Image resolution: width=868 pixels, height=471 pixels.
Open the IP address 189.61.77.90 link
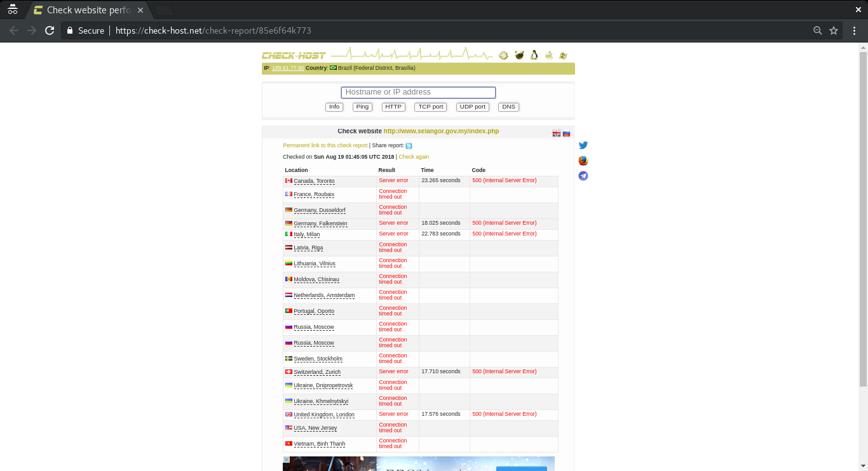click(x=287, y=68)
